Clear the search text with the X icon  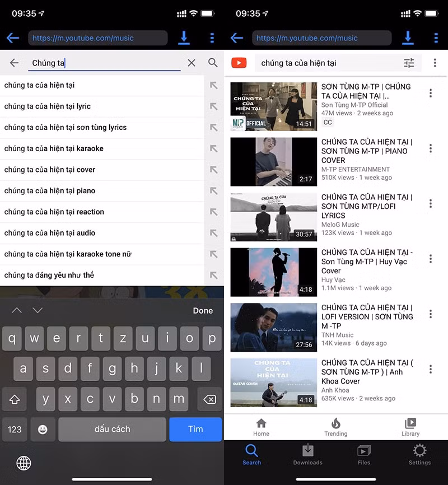(192, 63)
